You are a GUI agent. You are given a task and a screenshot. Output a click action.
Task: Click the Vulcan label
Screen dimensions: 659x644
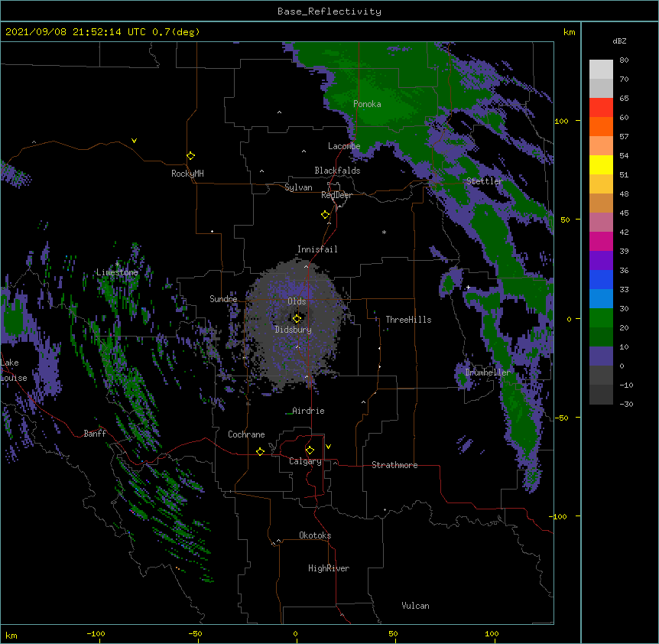415,606
